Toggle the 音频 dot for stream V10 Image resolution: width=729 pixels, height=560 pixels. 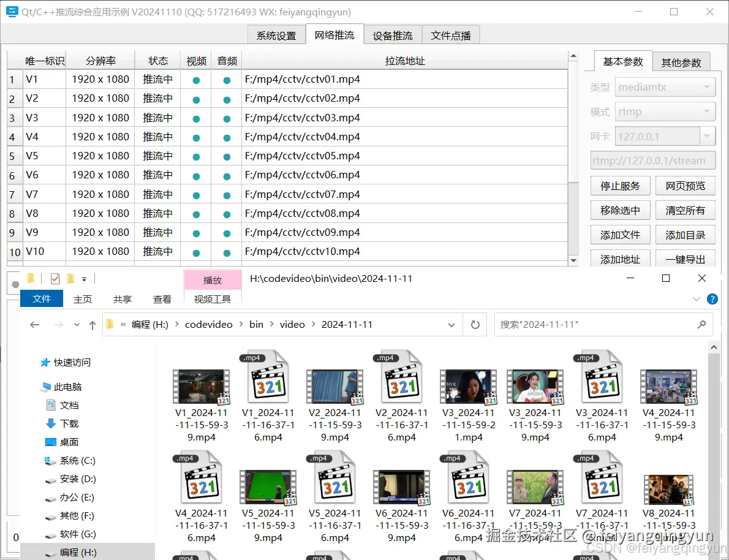[x=226, y=251]
